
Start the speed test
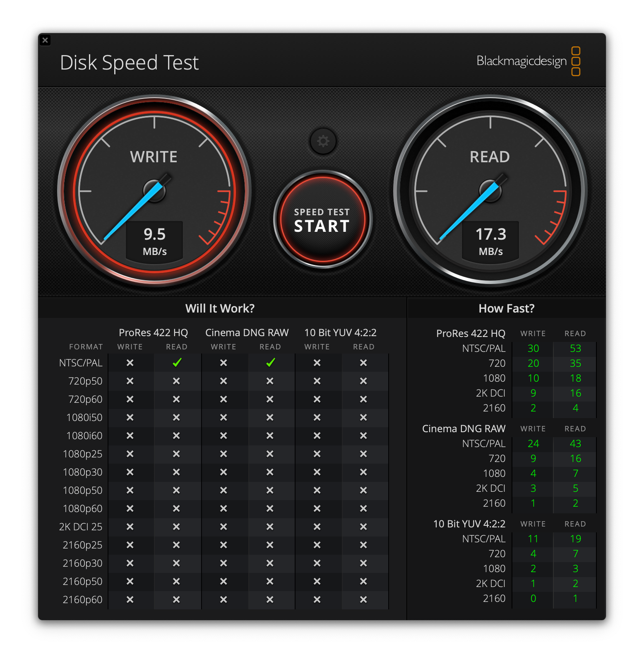322,219
